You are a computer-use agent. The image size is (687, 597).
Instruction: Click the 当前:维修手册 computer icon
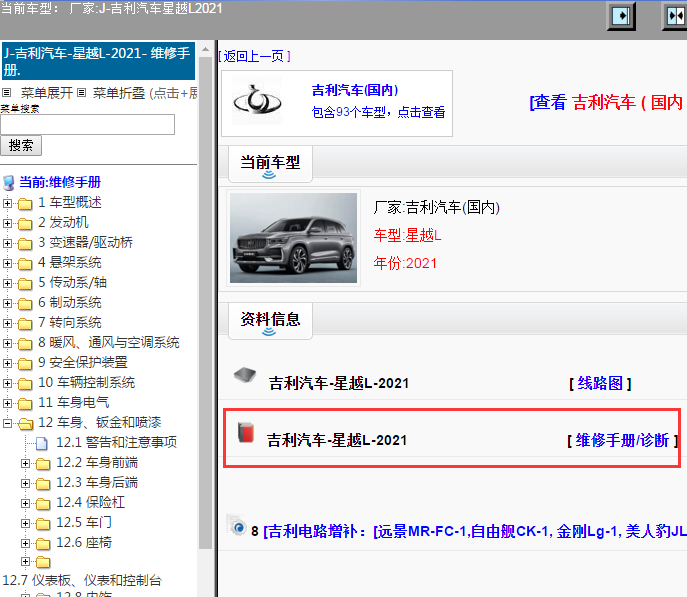pyautogui.click(x=8, y=182)
